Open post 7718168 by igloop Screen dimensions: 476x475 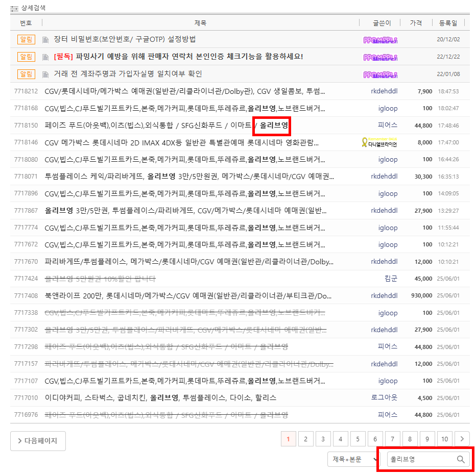click(x=184, y=108)
